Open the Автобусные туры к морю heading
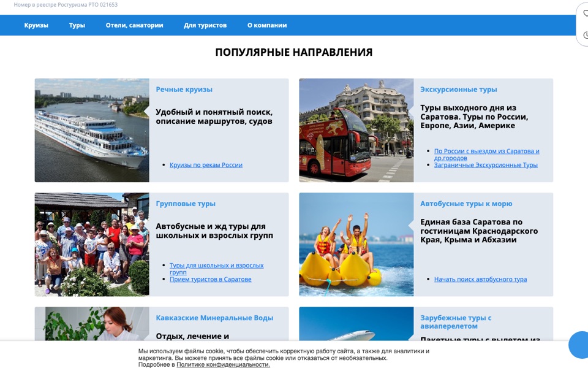Viewport: 588px width, 368px height. (x=466, y=204)
